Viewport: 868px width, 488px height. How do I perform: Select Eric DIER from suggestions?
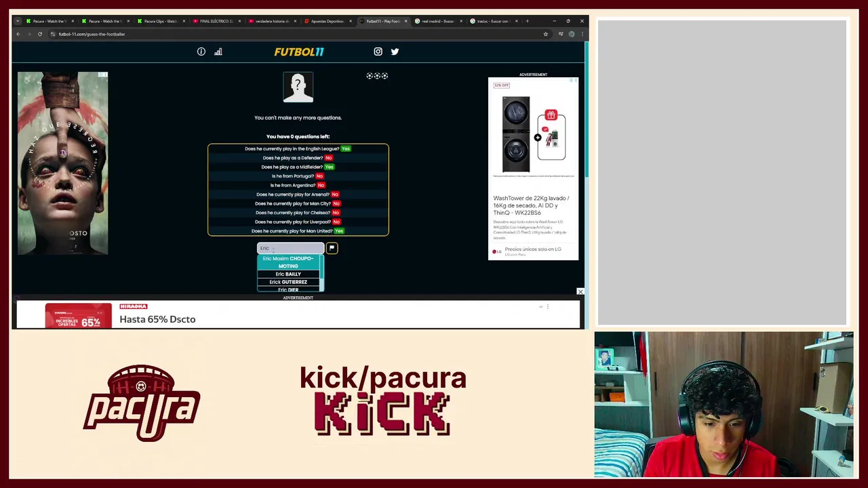pyautogui.click(x=288, y=289)
